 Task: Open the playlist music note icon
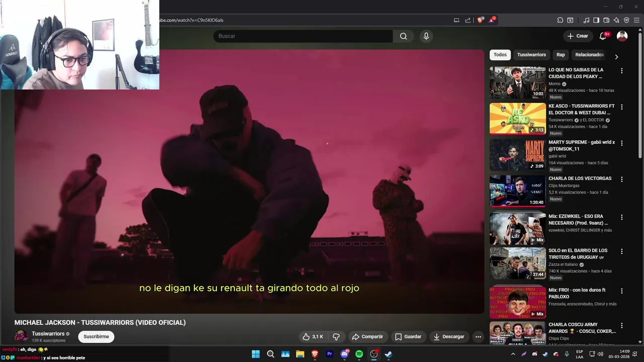[586, 20]
